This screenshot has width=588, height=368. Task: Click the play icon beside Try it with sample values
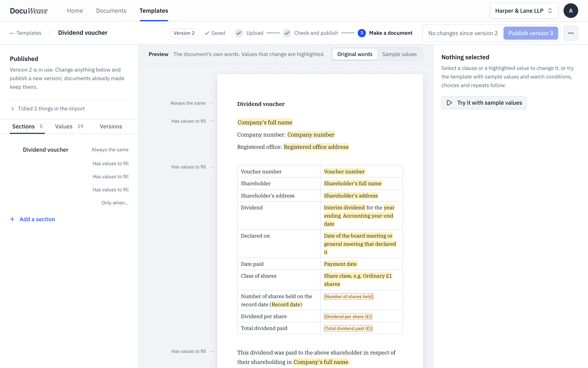tap(449, 103)
